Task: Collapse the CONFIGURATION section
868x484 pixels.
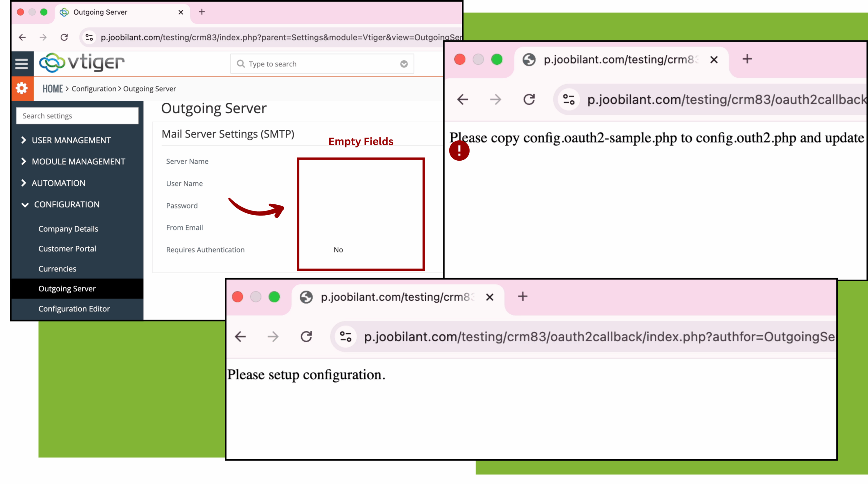Action: pos(66,204)
